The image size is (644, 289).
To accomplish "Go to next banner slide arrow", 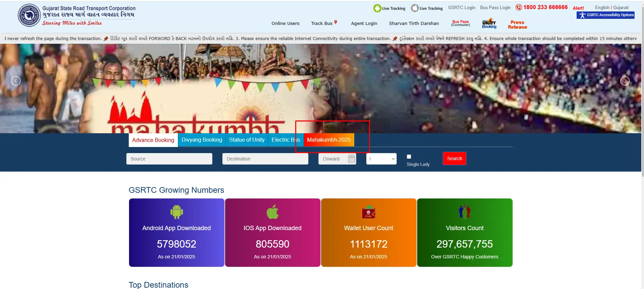I will 625,81.
